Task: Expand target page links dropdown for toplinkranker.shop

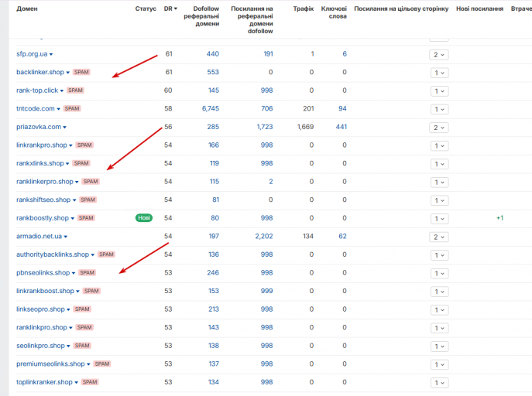Action: [439, 382]
